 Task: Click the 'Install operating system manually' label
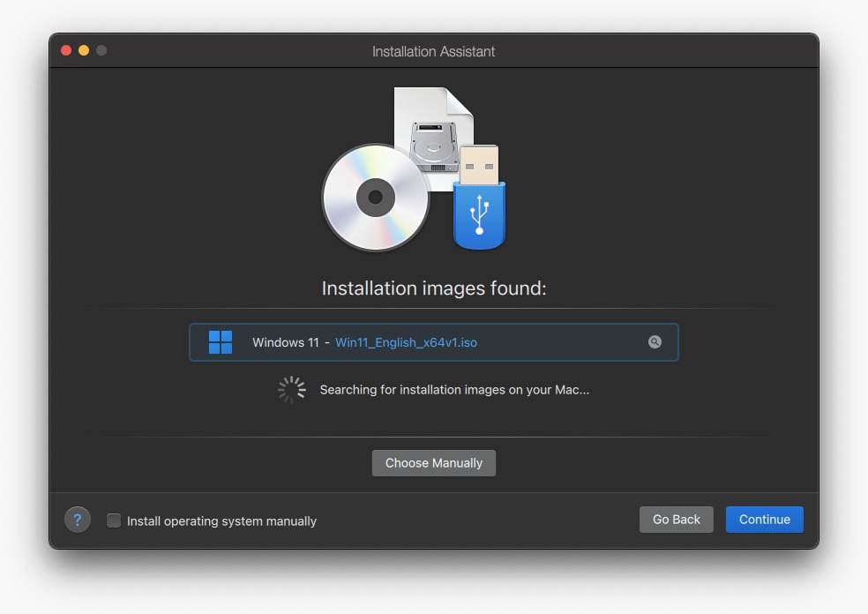click(221, 521)
